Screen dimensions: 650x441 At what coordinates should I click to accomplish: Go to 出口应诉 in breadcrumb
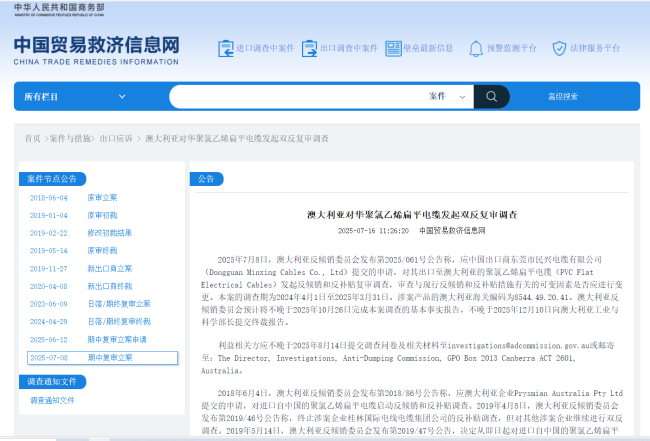pos(116,138)
